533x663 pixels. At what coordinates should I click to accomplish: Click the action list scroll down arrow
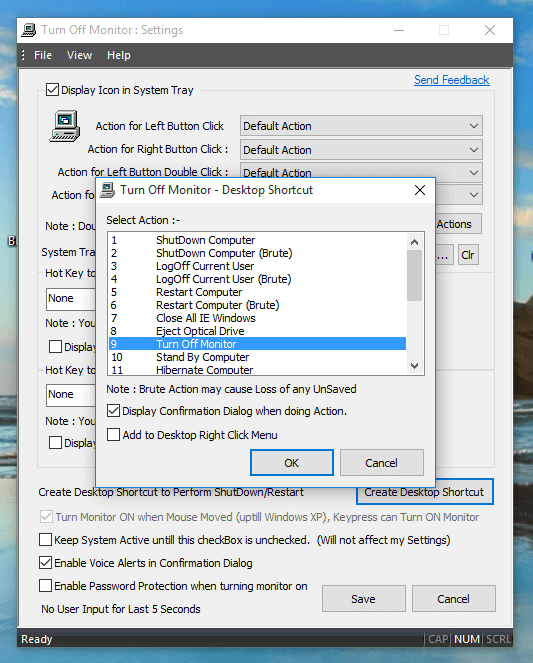click(x=415, y=366)
